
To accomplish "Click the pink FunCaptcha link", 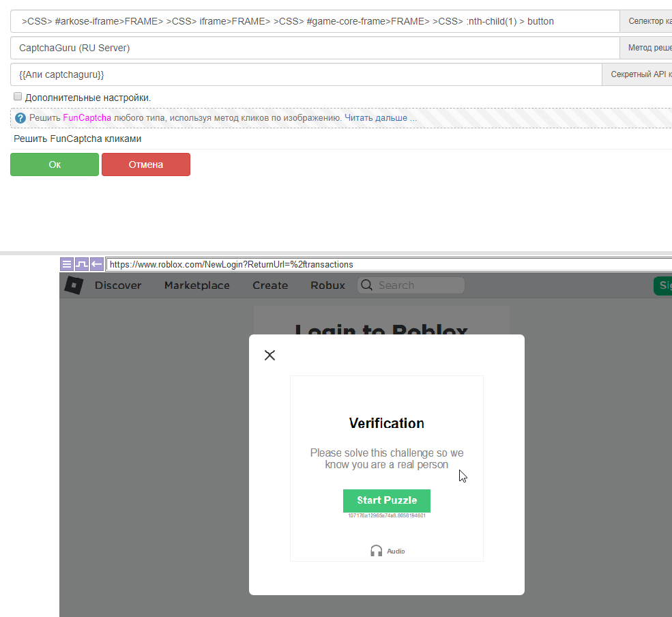I will 87,118.
